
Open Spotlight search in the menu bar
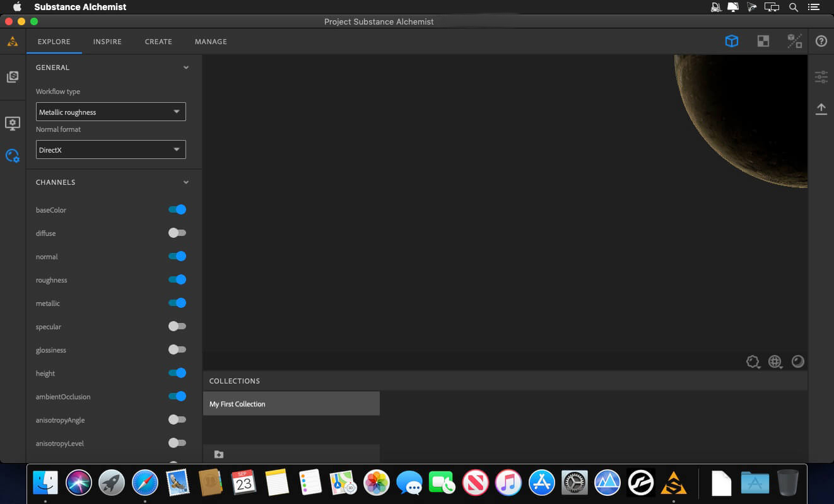[794, 7]
